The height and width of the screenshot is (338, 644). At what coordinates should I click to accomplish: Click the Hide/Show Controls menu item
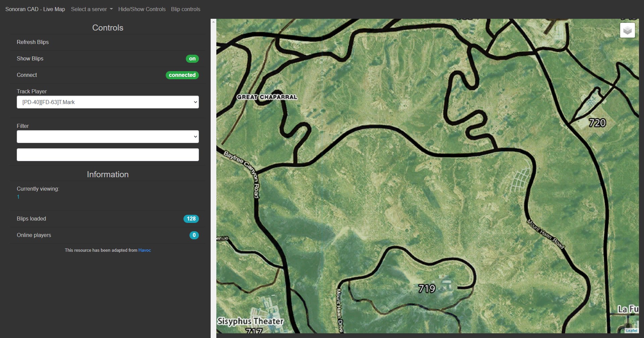pyautogui.click(x=142, y=9)
